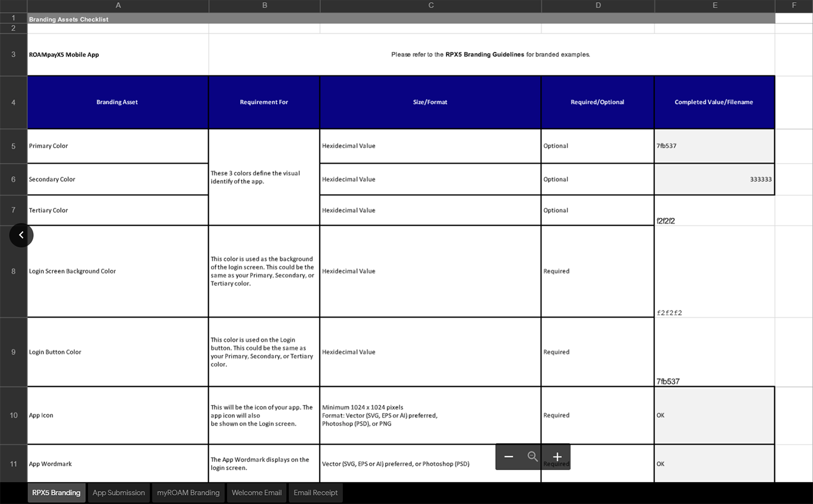The width and height of the screenshot is (813, 504).
Task: Click the OK value in App Wordmark row
Action: click(x=714, y=464)
